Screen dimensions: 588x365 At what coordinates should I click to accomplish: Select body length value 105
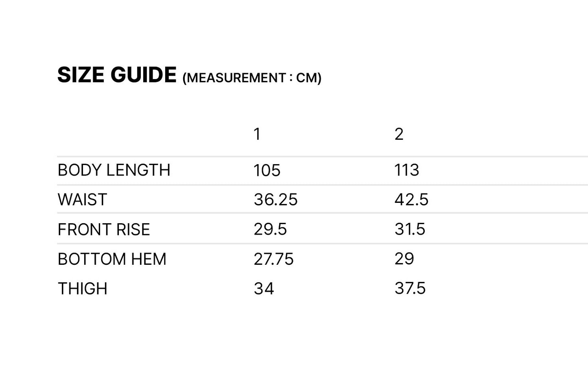[x=267, y=170]
